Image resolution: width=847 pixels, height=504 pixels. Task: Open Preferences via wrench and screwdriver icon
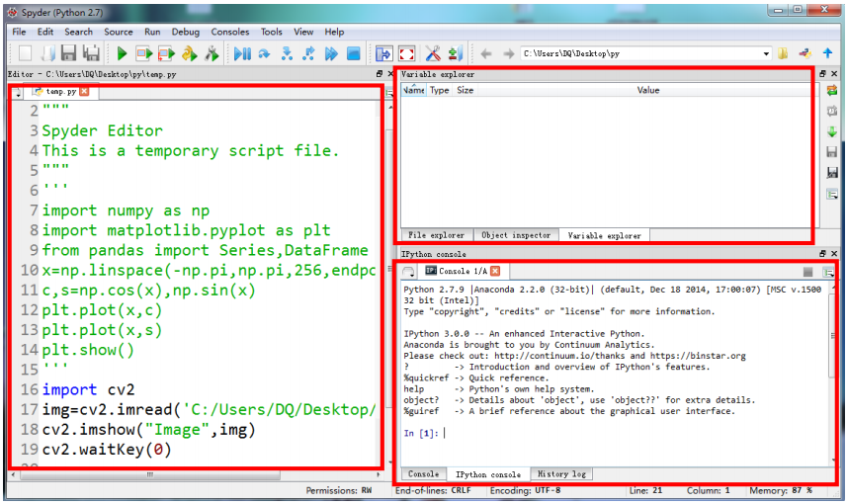pos(433,53)
